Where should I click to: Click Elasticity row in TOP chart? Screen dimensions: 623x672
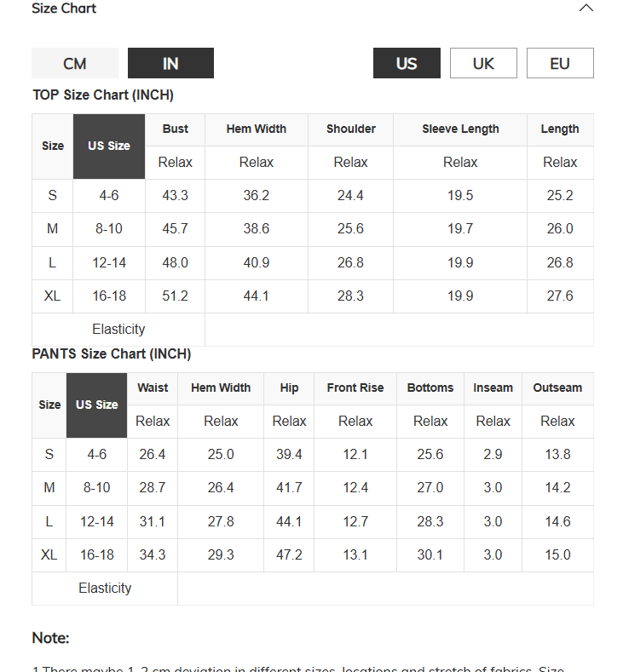click(313, 329)
